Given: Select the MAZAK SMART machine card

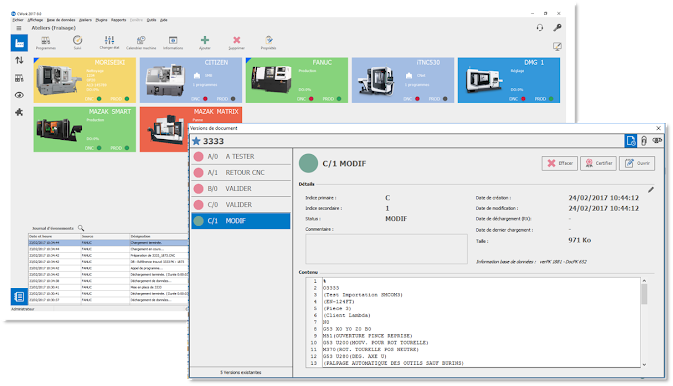Looking at the screenshot, I should [x=85, y=129].
